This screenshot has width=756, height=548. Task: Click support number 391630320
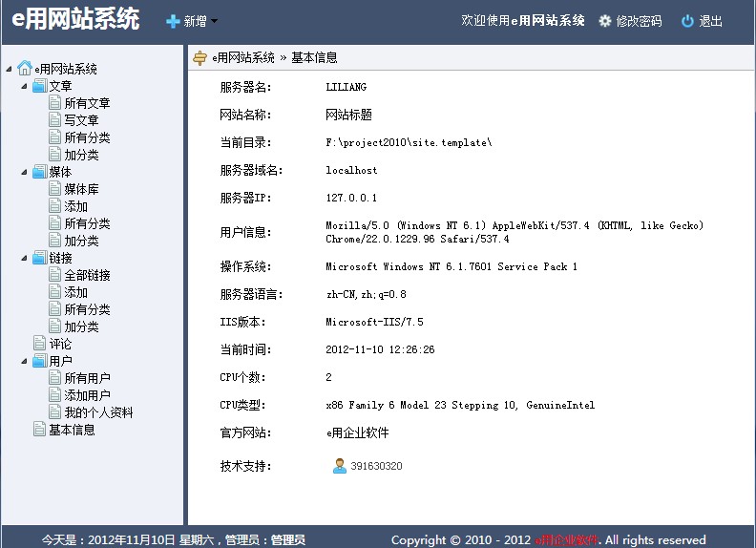pyautogui.click(x=376, y=466)
